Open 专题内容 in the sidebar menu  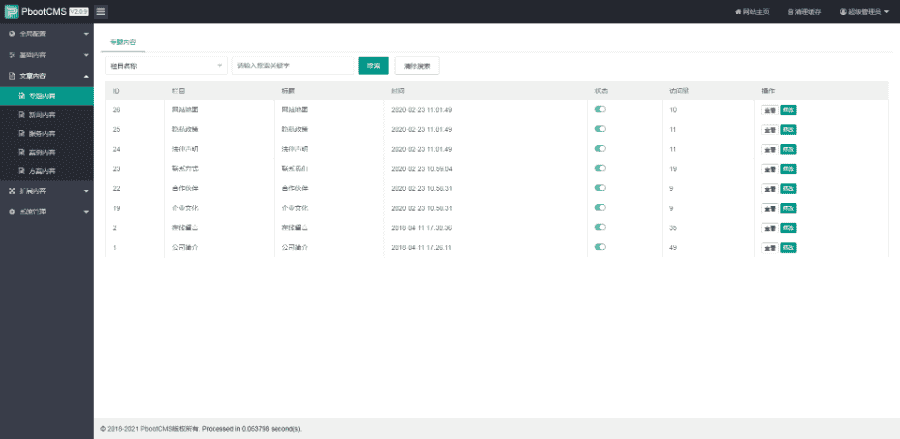tap(46, 96)
